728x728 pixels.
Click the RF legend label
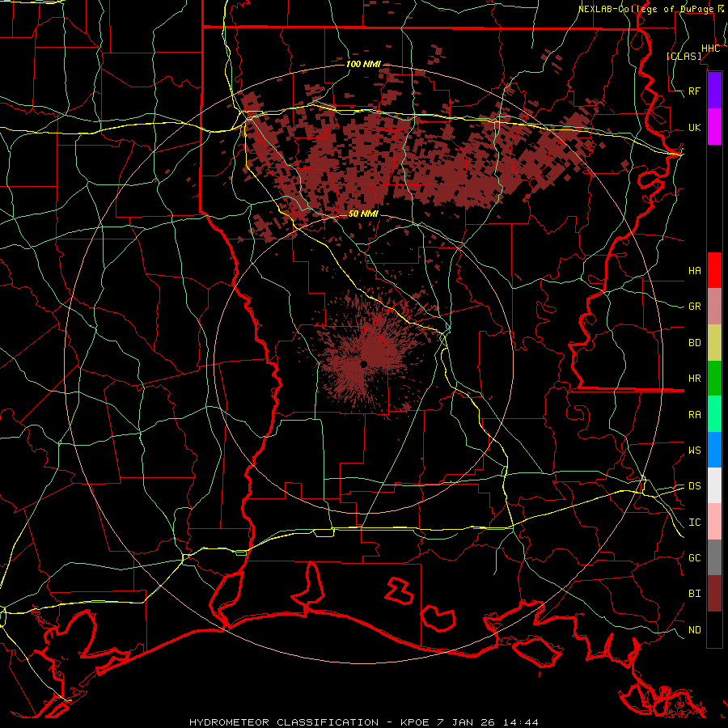(x=695, y=91)
